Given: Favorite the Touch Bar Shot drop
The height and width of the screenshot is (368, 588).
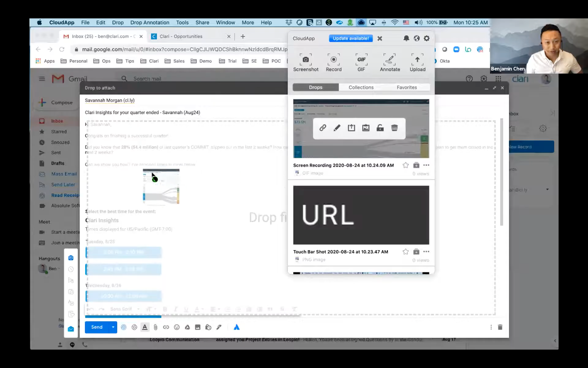Looking at the screenshot, I should pos(406,252).
